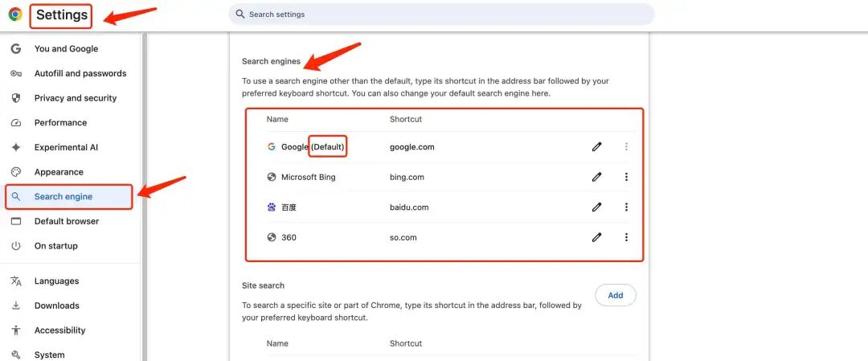Click the Microsoft Bing name text
The image size is (868, 361).
point(309,177)
